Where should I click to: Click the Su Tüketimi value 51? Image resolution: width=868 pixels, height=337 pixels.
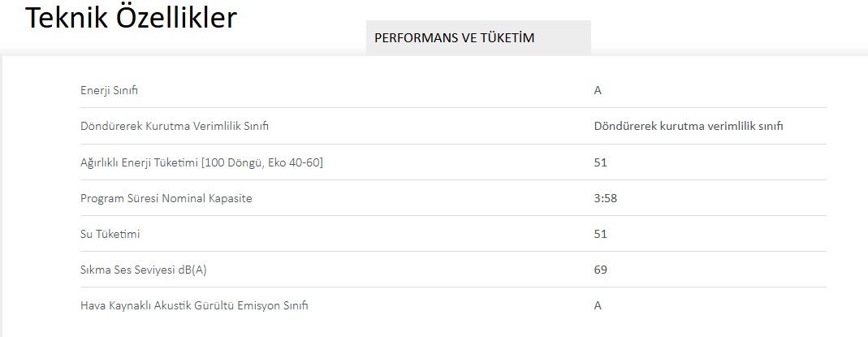601,234
